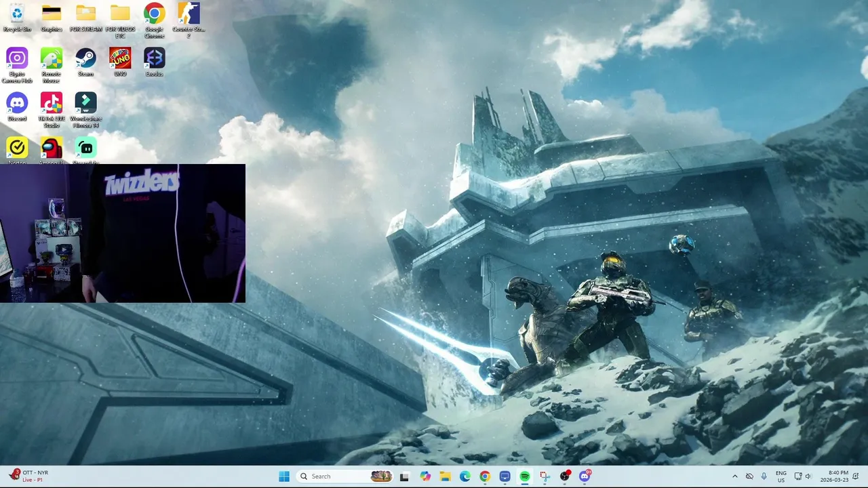
Task: Select the UNO game shortcut
Action: pyautogui.click(x=120, y=62)
